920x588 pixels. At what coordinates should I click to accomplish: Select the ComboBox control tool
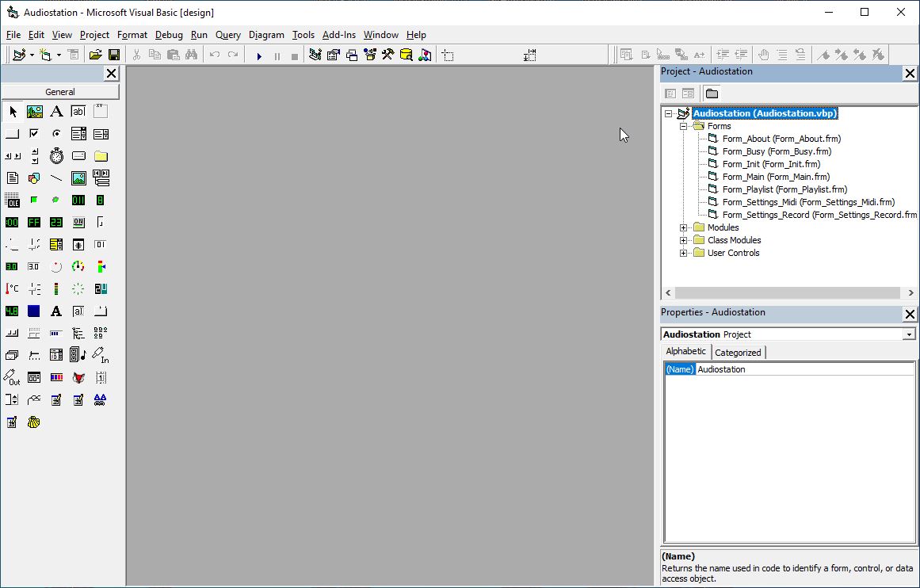tap(78, 134)
